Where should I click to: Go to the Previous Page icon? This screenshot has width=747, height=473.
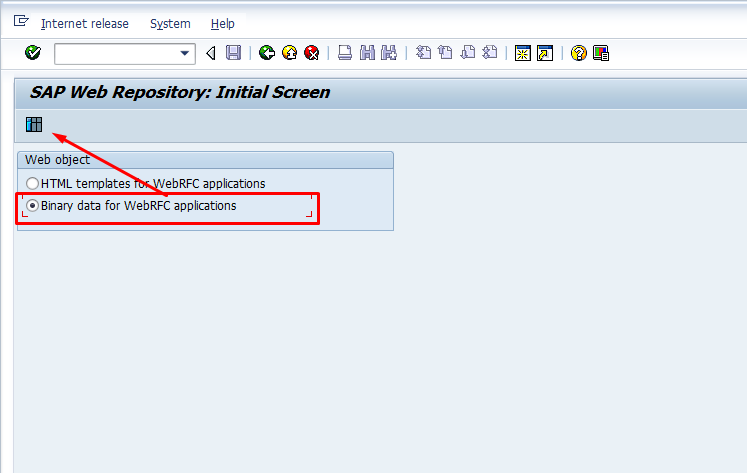point(445,52)
